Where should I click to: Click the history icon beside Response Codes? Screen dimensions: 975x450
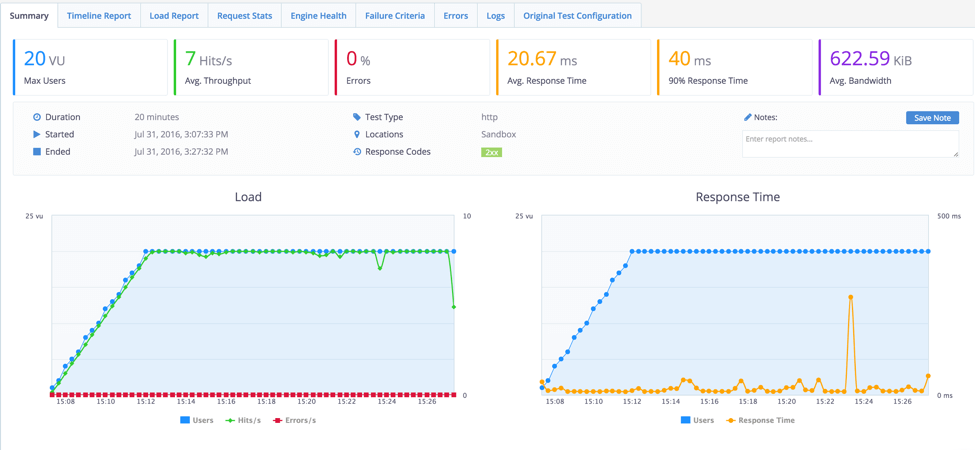coord(357,152)
